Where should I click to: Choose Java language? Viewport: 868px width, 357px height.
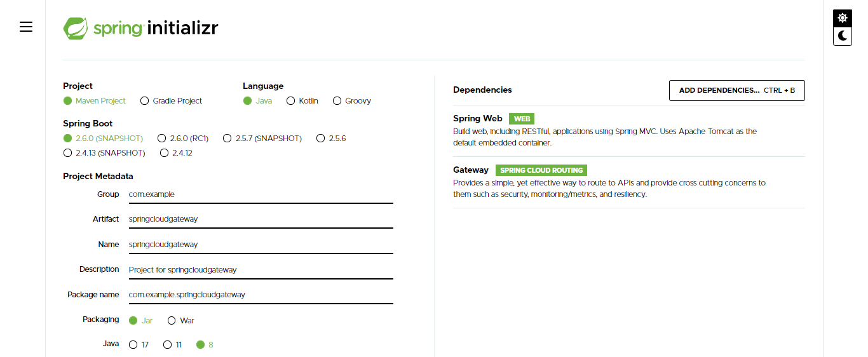coord(257,101)
